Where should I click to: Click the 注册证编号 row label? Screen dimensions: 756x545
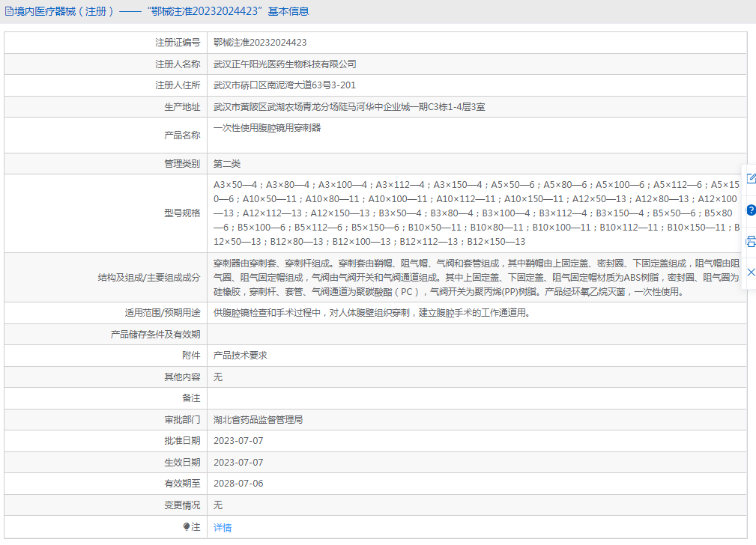[x=178, y=43]
